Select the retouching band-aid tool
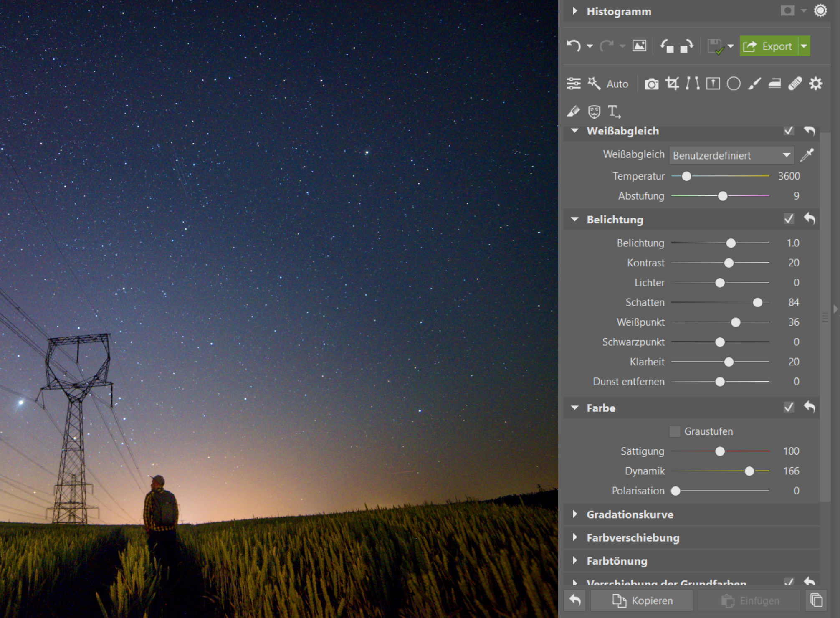The width and height of the screenshot is (840, 618). tap(795, 84)
